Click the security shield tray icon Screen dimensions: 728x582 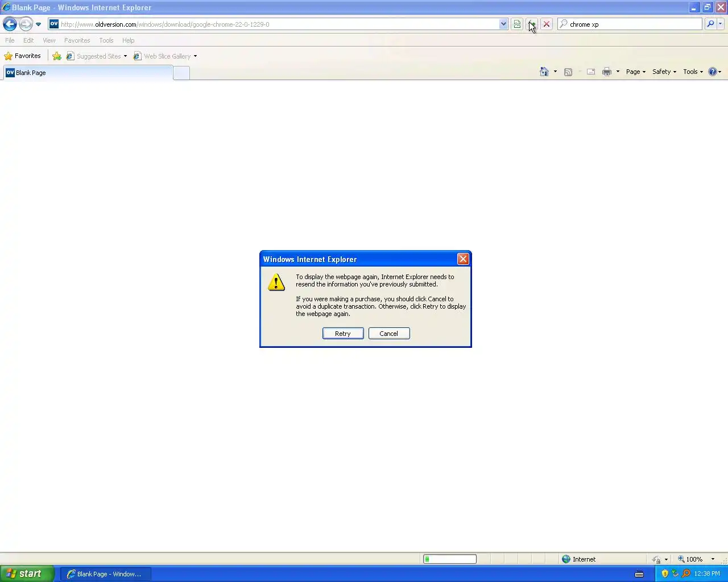(665, 573)
